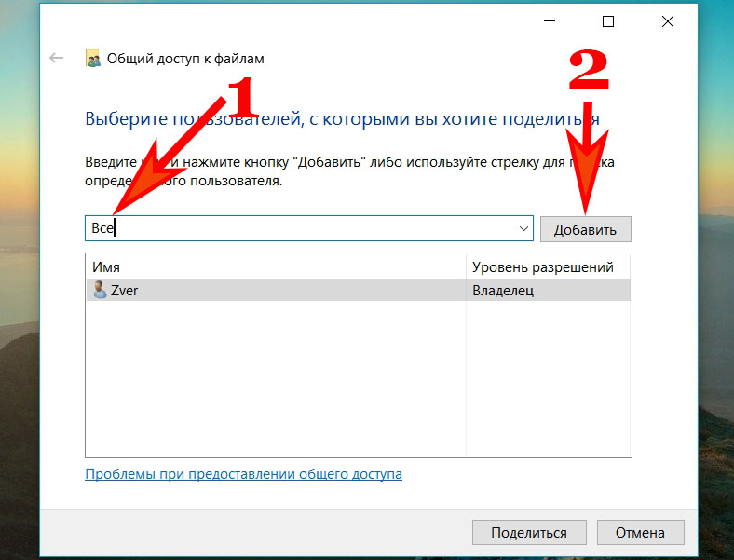Cancel with the "Отмена" button

click(x=640, y=532)
